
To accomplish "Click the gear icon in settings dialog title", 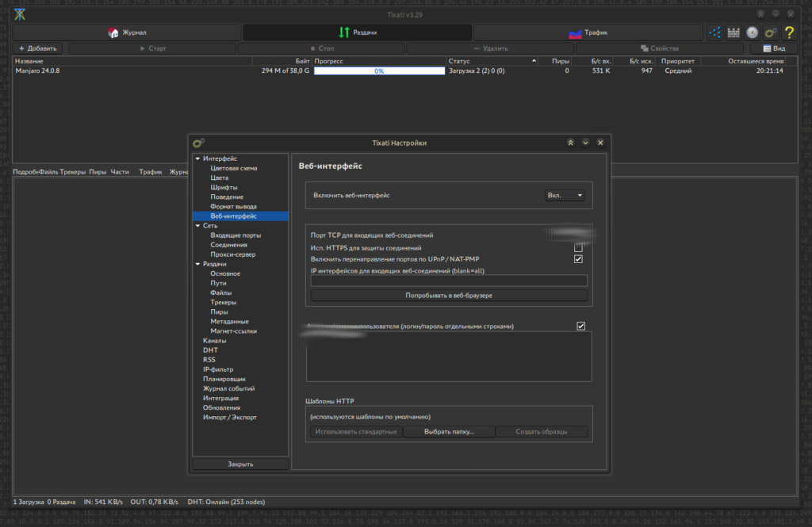I will tap(198, 143).
